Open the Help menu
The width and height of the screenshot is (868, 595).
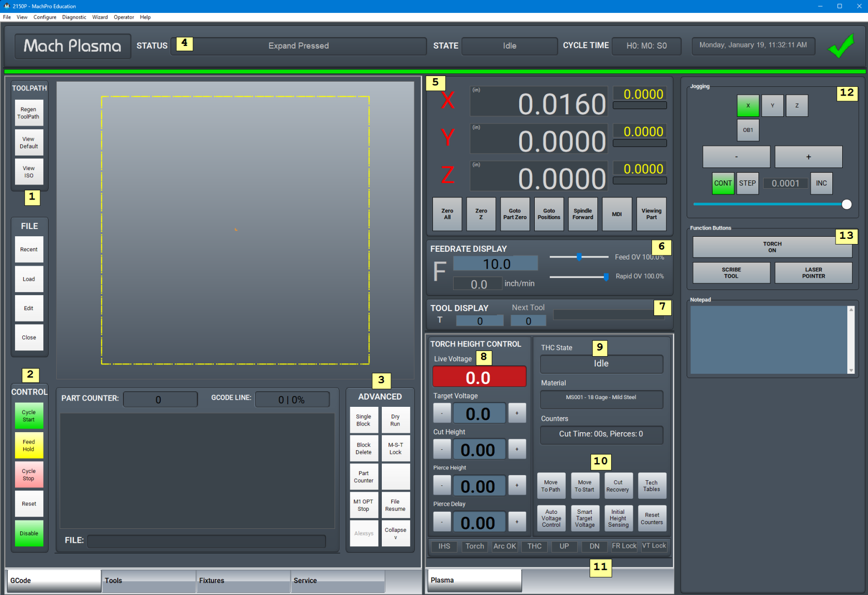145,17
